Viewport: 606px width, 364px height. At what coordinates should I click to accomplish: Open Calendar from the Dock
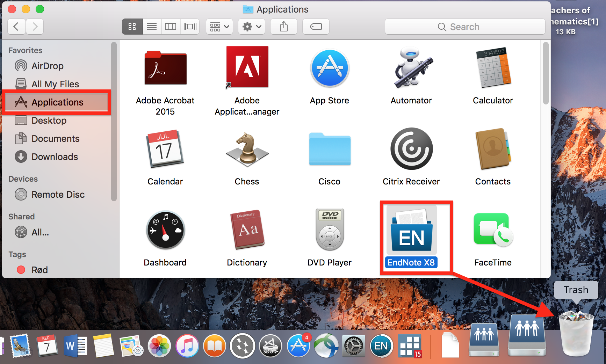point(47,345)
